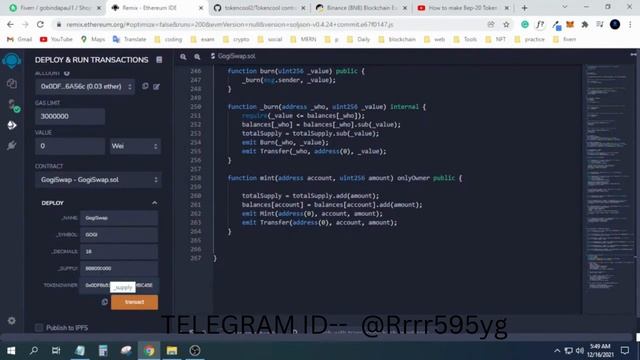Screen dimensions: 640x360
Task: Open the Chrome tab search chevron
Action: click(564, 7)
